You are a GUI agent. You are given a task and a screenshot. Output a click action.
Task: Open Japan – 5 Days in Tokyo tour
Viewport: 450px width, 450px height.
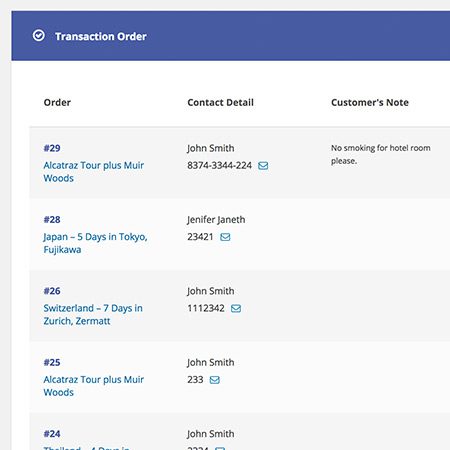tap(95, 243)
